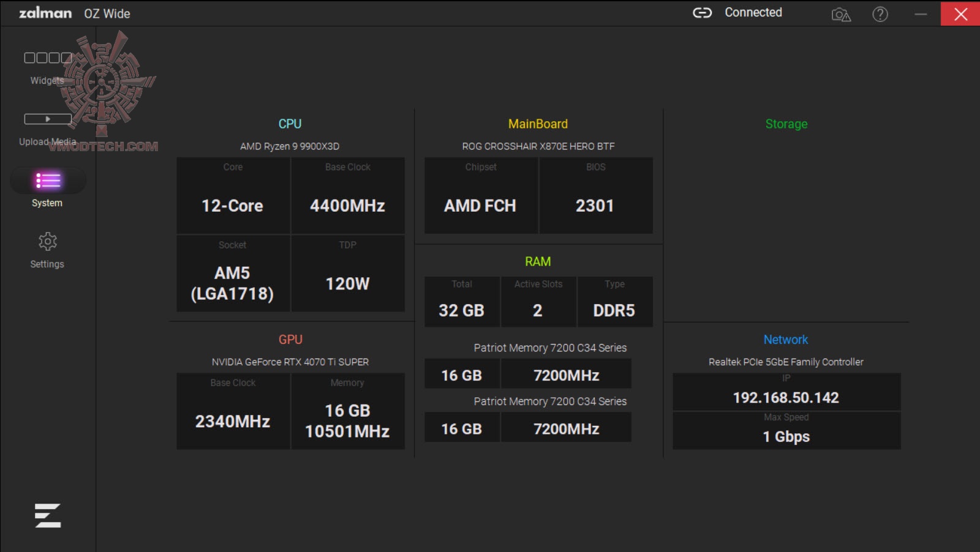Select the System sidebar label

[47, 203]
